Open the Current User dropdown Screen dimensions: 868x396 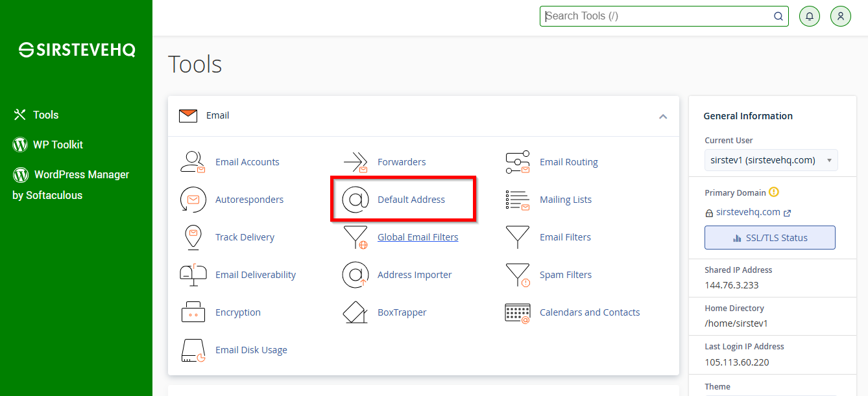point(771,160)
